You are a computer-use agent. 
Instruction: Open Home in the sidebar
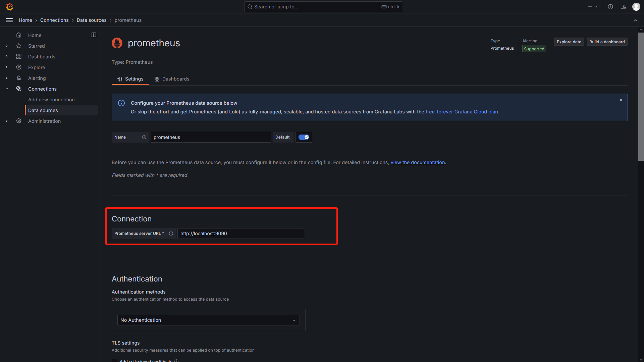[35, 35]
